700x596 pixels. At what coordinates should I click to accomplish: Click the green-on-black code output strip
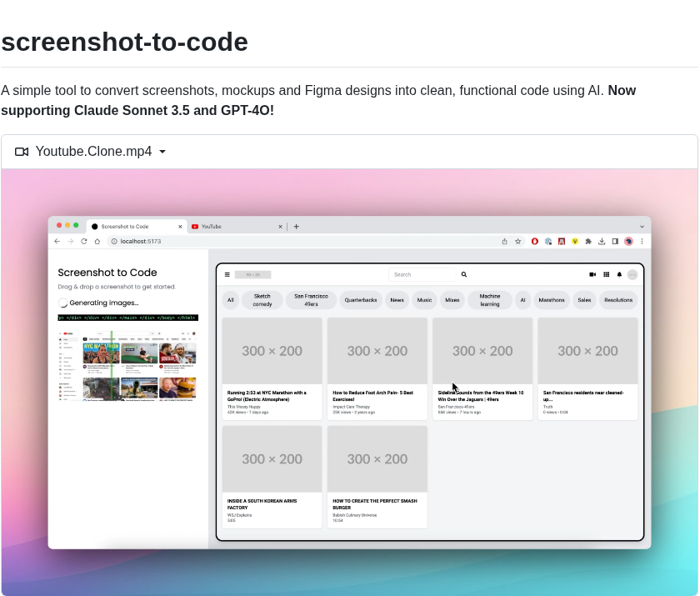click(x=127, y=318)
